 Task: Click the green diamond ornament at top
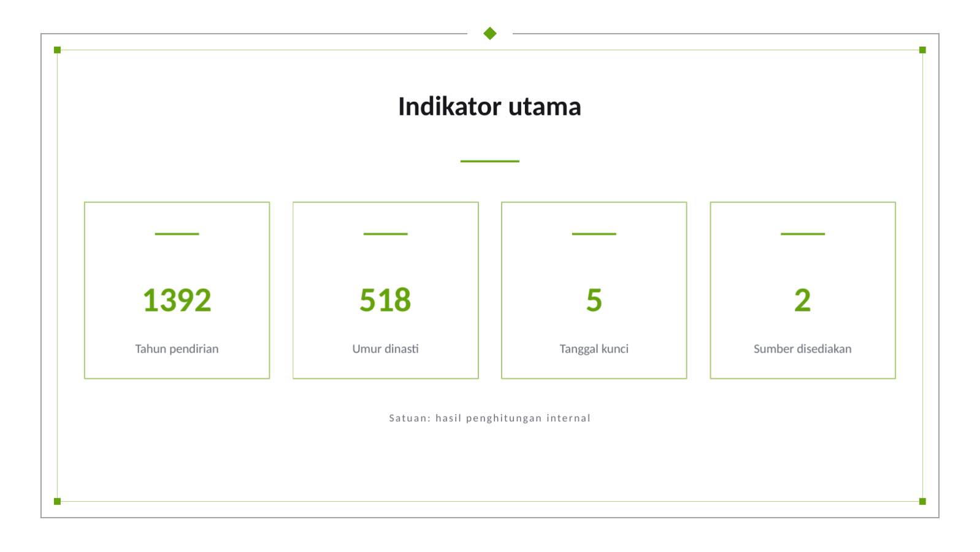pos(490,33)
